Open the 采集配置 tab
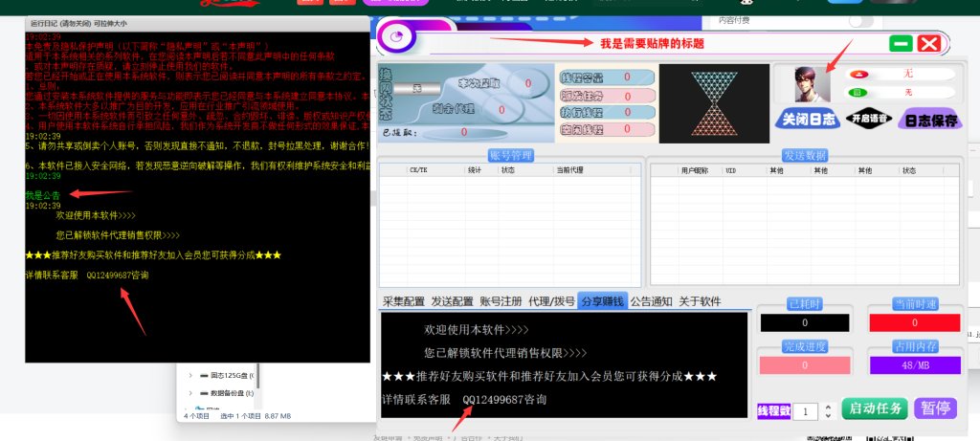The height and width of the screenshot is (441, 980). 404,301
